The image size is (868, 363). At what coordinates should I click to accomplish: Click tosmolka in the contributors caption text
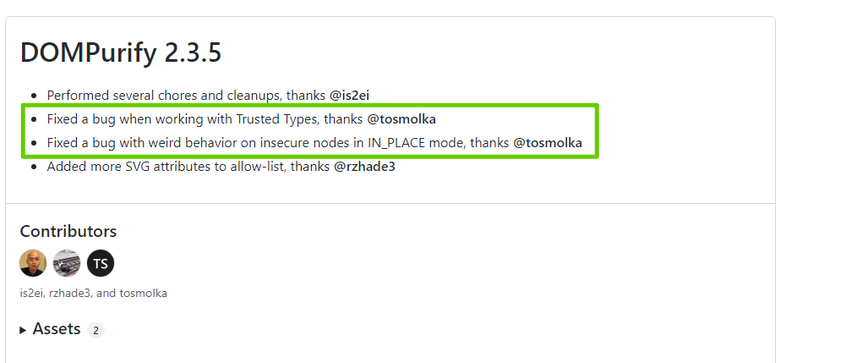click(143, 294)
